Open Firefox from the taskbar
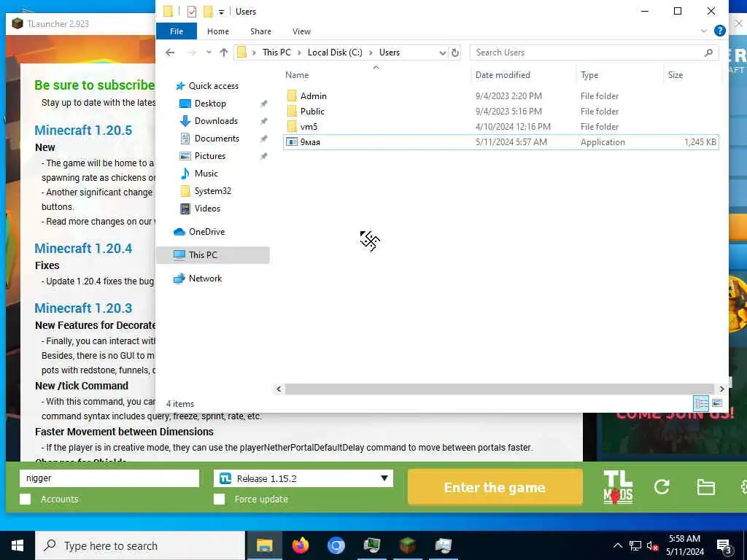 (300, 545)
